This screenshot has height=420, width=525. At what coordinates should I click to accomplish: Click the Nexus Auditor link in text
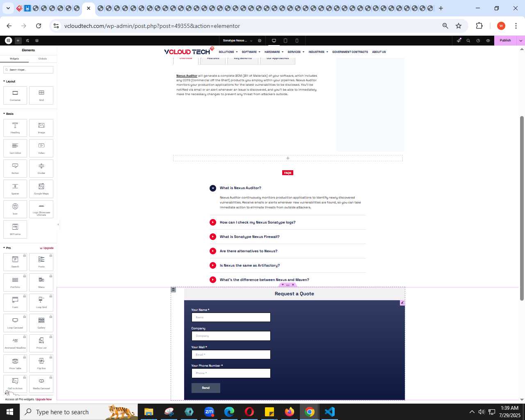pos(187,76)
